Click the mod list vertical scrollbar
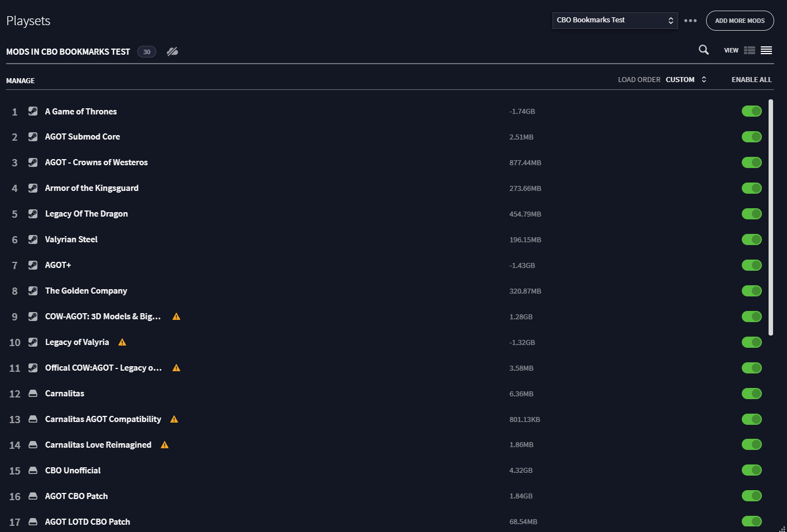This screenshot has height=532, width=787. [x=771, y=217]
